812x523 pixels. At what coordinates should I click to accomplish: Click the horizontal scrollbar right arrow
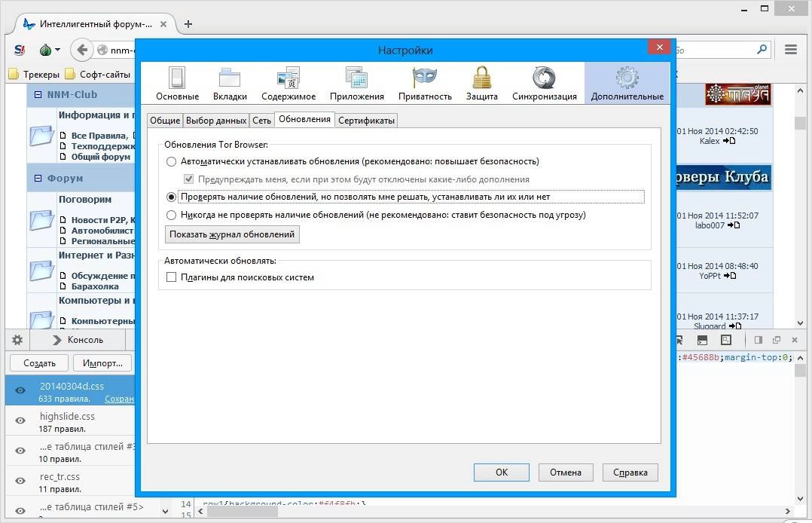coord(788,512)
